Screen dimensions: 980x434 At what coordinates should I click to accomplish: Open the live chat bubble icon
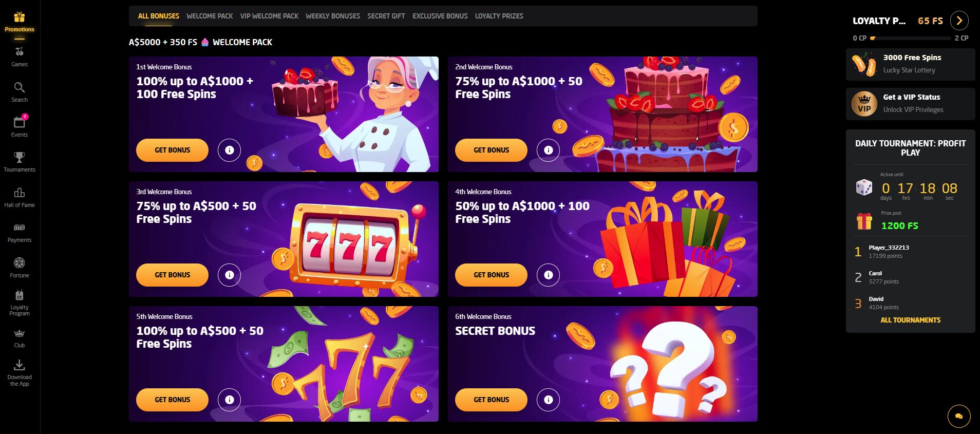coord(959,416)
